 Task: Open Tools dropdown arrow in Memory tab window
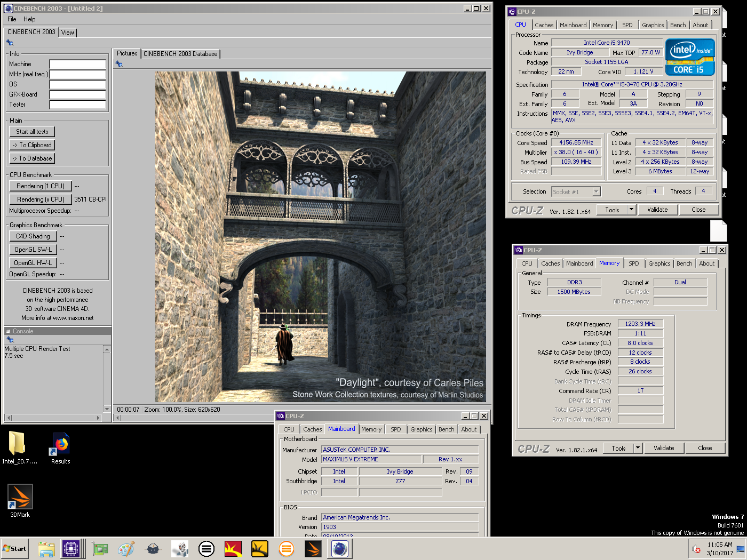point(638,448)
